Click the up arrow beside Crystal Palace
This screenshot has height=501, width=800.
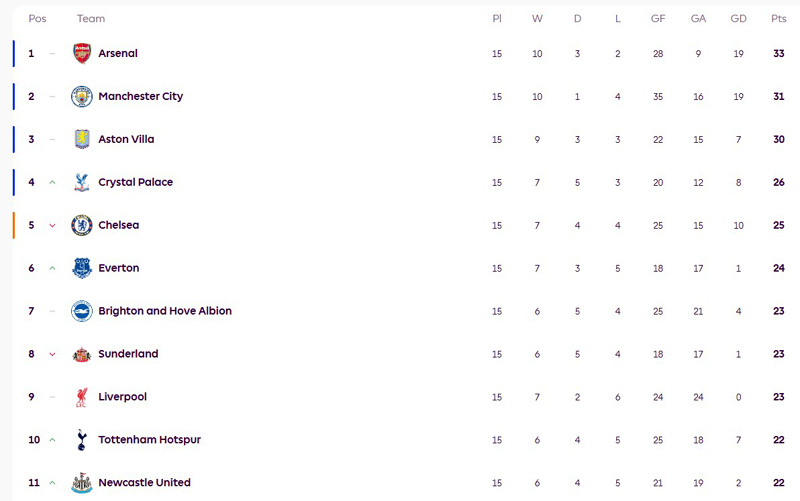click(52, 183)
